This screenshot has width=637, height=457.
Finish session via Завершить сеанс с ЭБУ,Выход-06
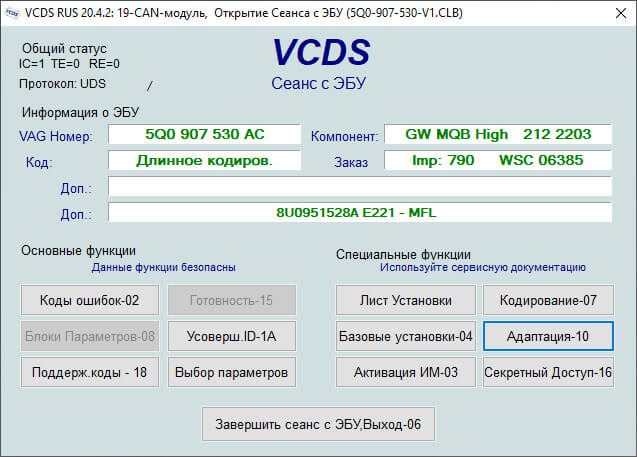tap(318, 424)
